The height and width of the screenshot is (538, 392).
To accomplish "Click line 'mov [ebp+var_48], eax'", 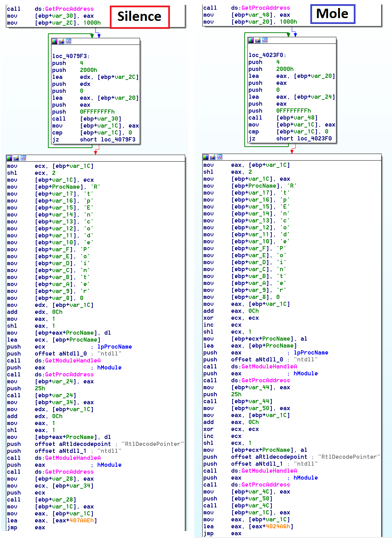I will point(247,15).
